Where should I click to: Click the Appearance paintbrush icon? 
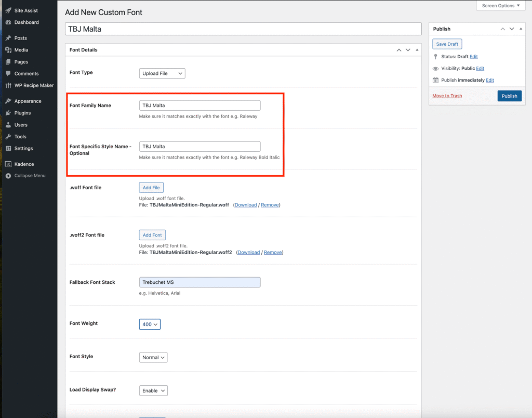pyautogui.click(x=8, y=101)
